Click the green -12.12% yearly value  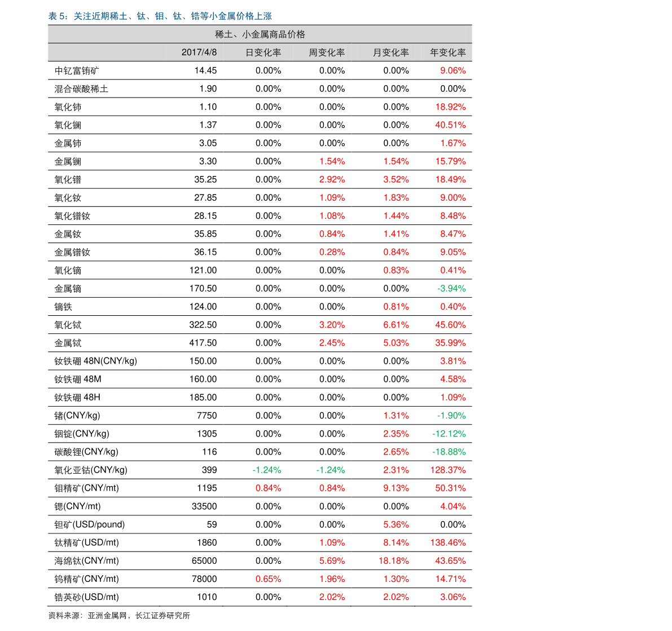pos(449,434)
